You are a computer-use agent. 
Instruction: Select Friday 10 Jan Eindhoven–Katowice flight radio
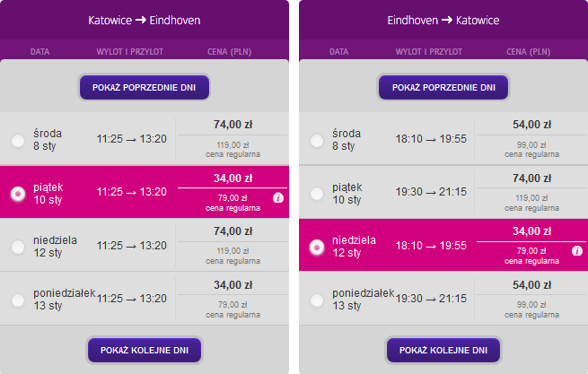[x=317, y=194]
